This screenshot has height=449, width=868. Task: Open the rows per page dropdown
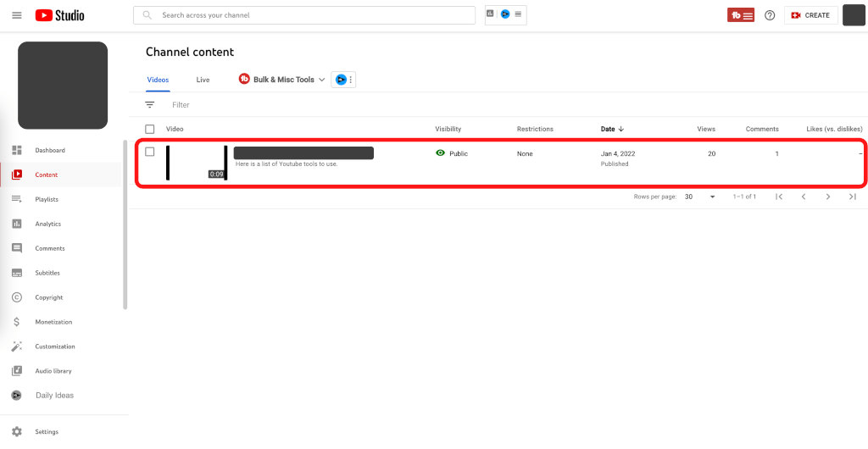[x=700, y=197]
